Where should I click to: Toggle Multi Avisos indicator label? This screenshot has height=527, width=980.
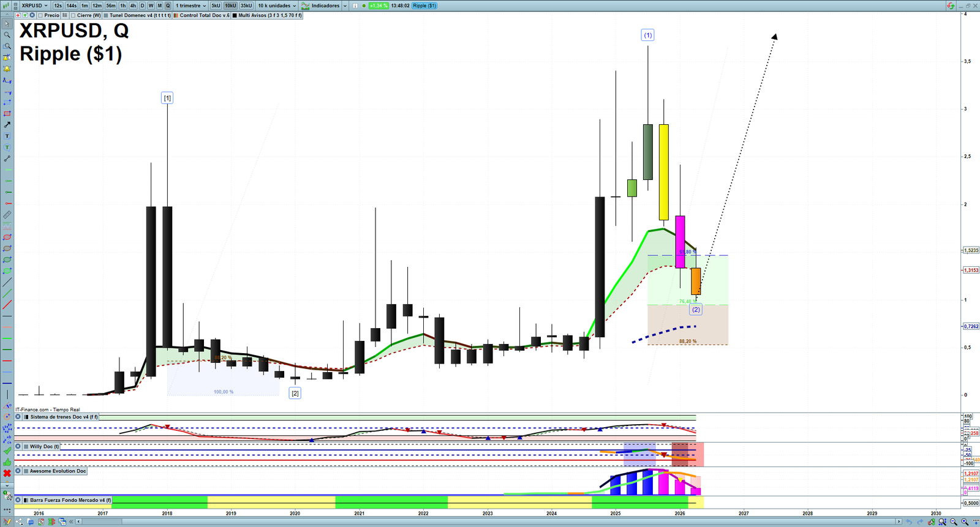tap(267, 15)
